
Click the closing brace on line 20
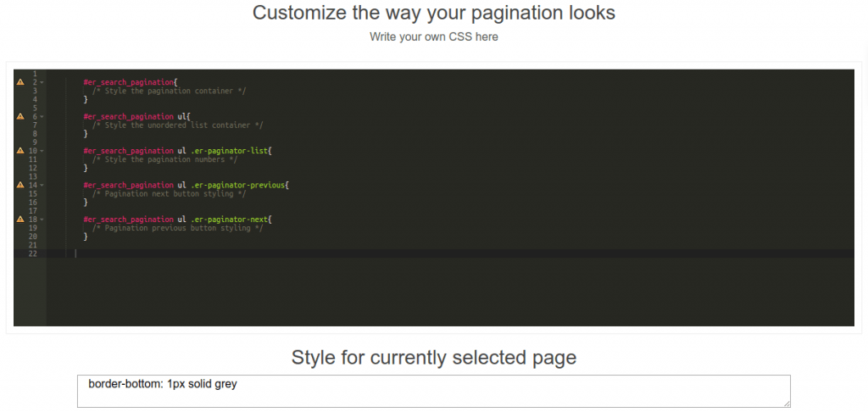(86, 237)
